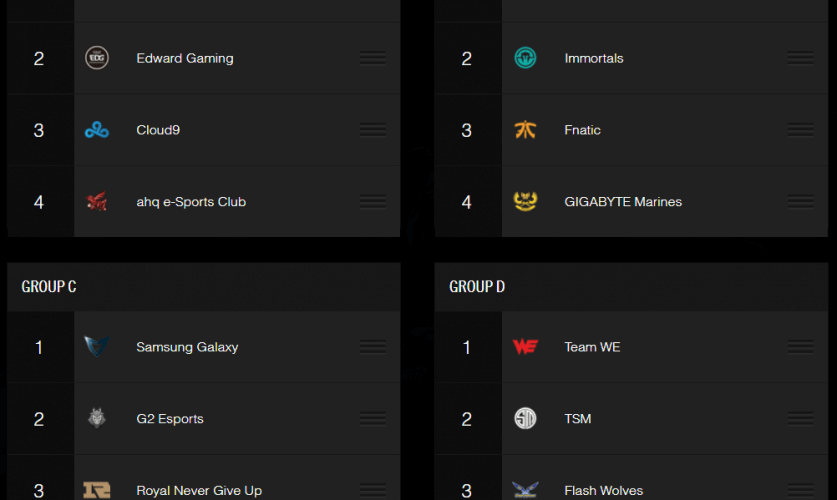
Task: Click the Samsung Galaxy team logo
Action: click(97, 347)
